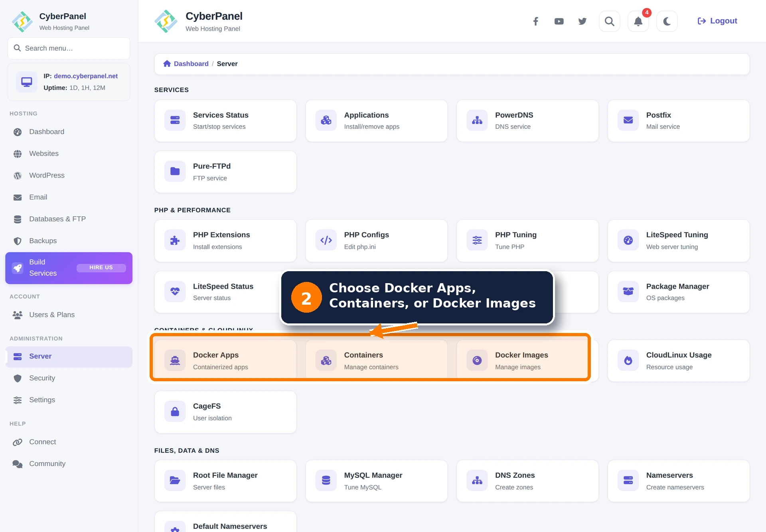Open the Default Nameservers card
Viewport: 766px width, 532px height.
[x=225, y=522]
